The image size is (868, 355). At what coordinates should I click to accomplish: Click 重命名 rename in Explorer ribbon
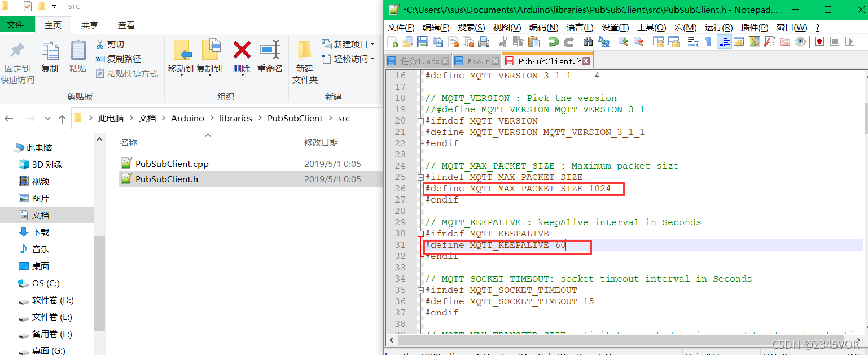click(270, 56)
